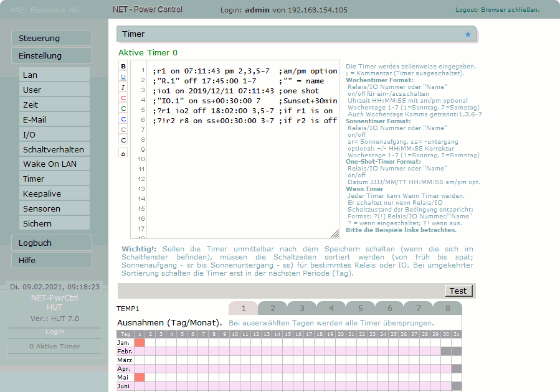Click the 'Wochentimer Format:' help heading
The image size is (560, 392).
click(x=379, y=80)
